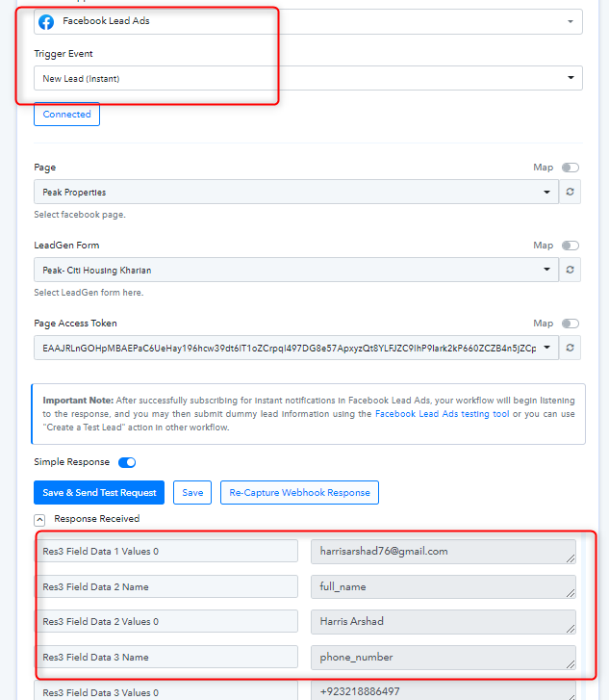Click resize handle of full_name value box
This screenshot has width=609, height=700.
pyautogui.click(x=571, y=593)
